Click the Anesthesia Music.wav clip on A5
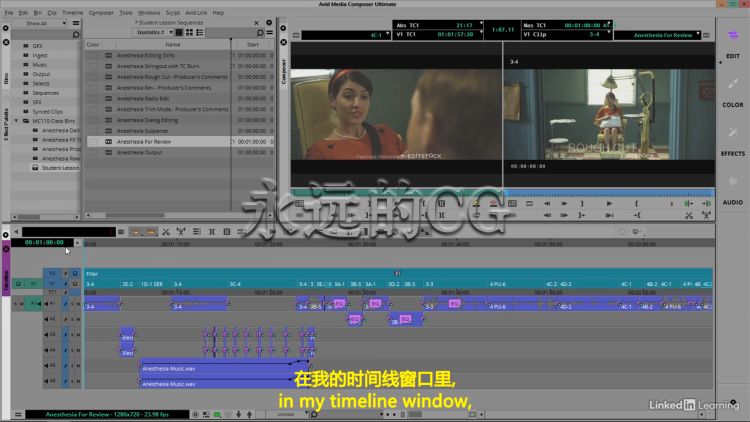750x422 pixels. (x=224, y=368)
